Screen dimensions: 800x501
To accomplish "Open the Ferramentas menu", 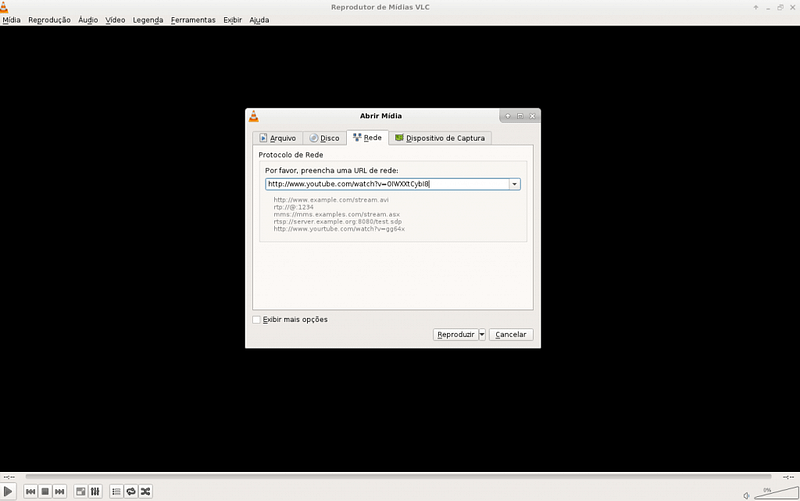I will click(193, 20).
